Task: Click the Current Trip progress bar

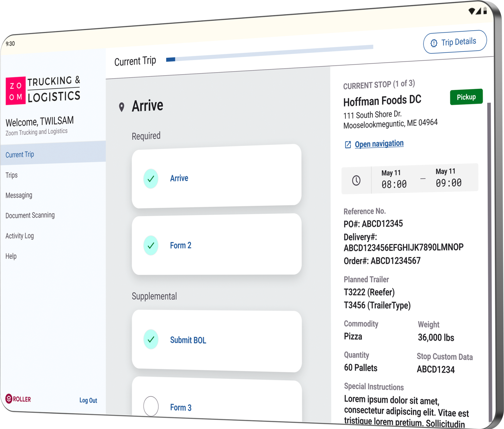Action: point(269,53)
